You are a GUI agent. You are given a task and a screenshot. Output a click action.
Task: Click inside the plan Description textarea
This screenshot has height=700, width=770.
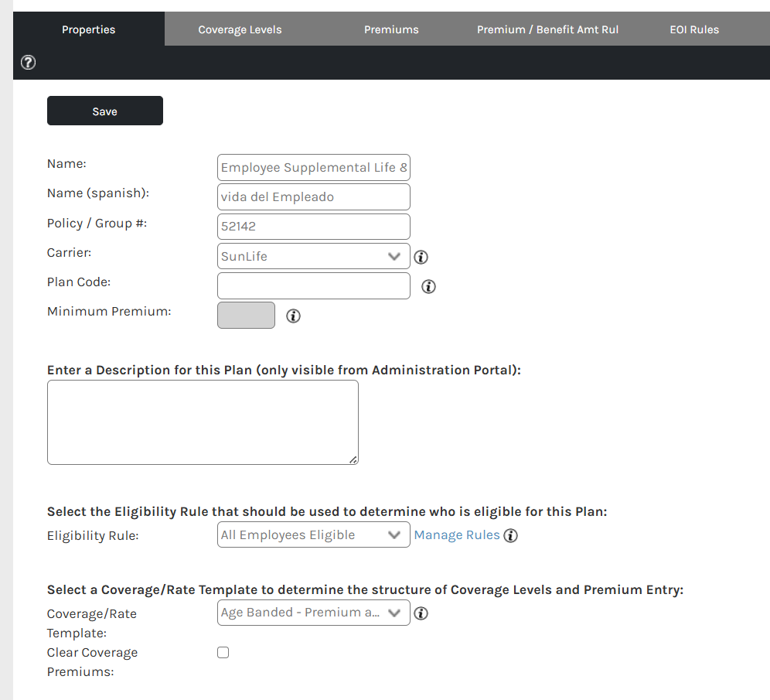coord(203,422)
